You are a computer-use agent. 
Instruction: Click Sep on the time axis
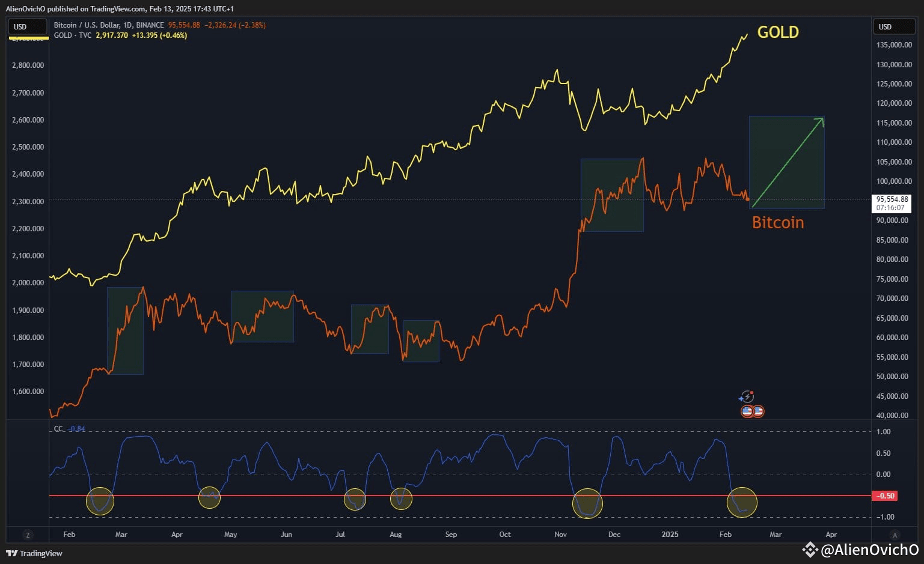tap(451, 535)
